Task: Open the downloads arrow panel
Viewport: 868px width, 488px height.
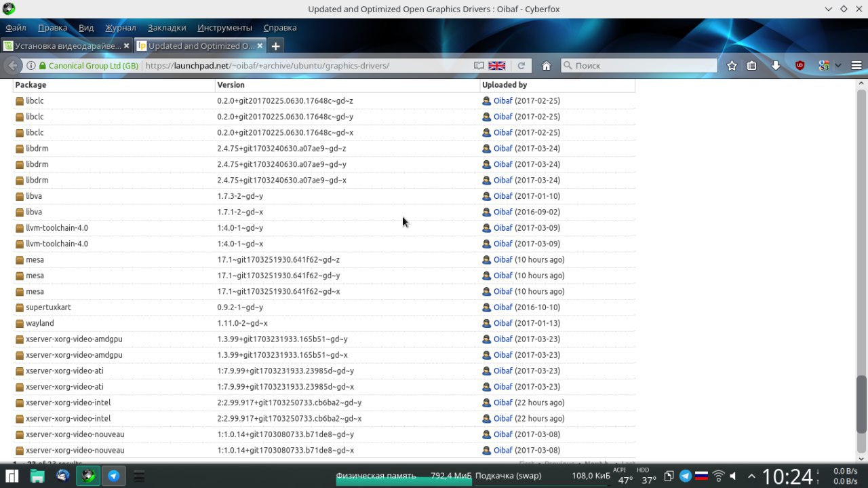Action: (776, 66)
